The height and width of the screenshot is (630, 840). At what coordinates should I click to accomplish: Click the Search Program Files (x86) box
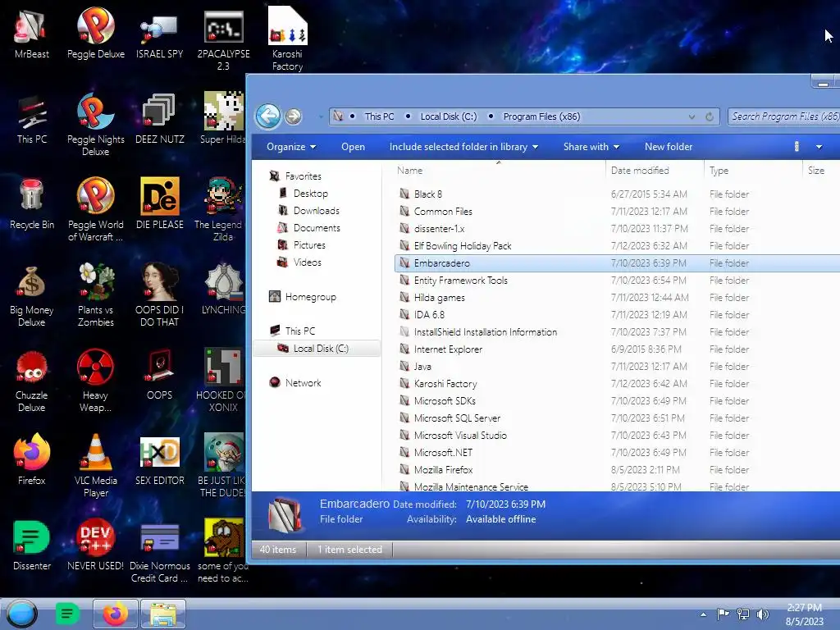pyautogui.click(x=783, y=116)
